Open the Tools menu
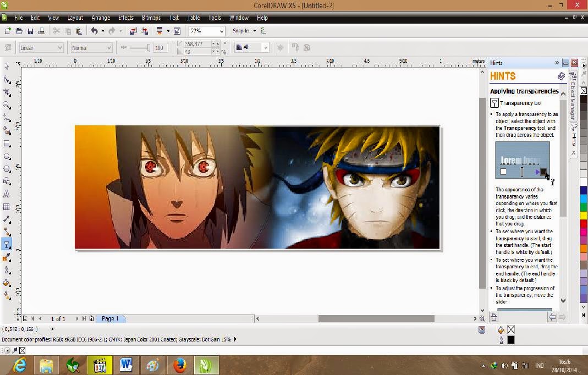This screenshot has width=588, height=375. click(215, 18)
